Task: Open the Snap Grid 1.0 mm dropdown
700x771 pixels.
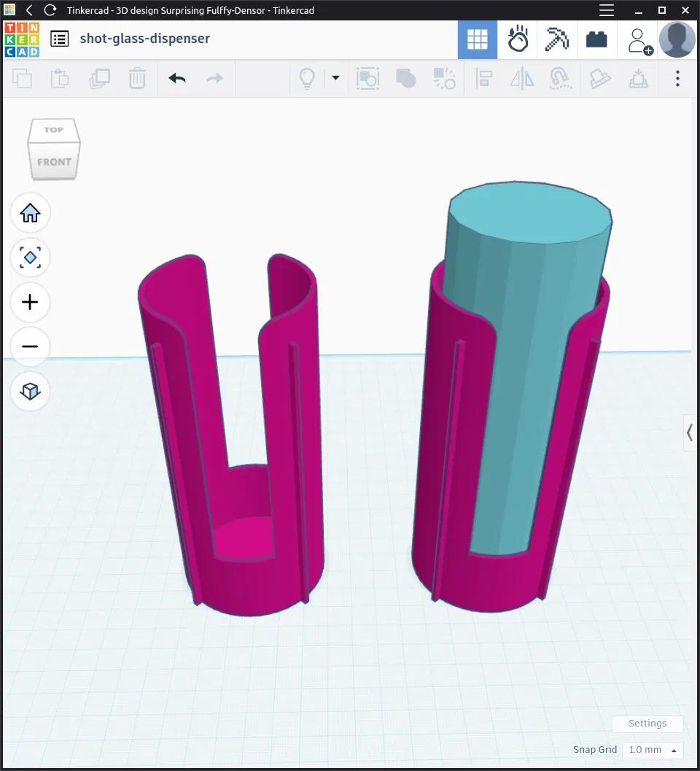Action: click(x=653, y=749)
